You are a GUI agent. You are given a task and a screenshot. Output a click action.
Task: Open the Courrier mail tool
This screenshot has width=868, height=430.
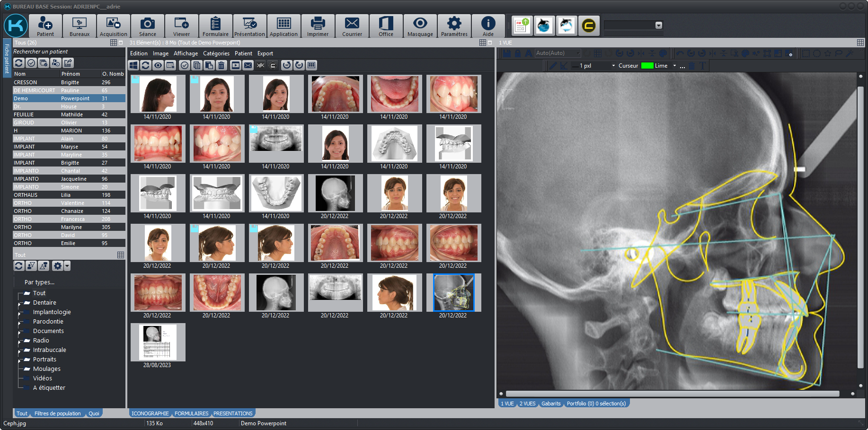pos(352,26)
